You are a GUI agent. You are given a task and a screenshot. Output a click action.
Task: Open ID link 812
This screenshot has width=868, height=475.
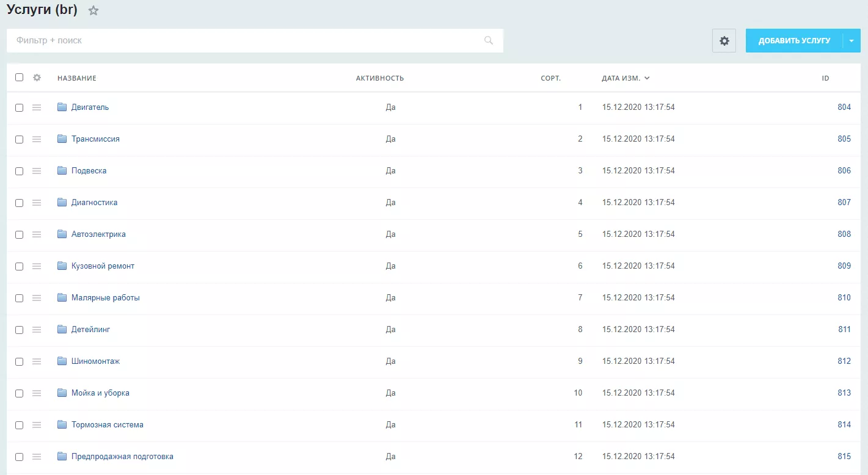[844, 361]
